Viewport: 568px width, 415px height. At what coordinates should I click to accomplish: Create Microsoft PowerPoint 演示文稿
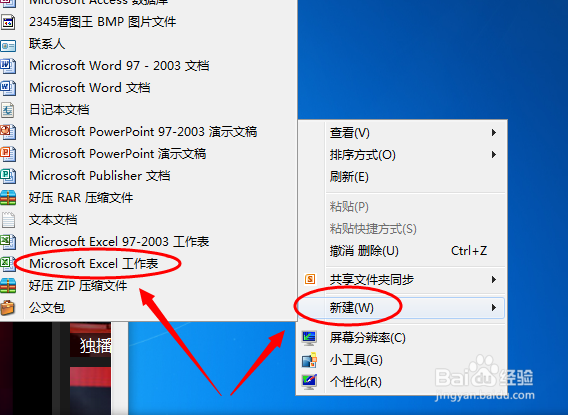(118, 154)
